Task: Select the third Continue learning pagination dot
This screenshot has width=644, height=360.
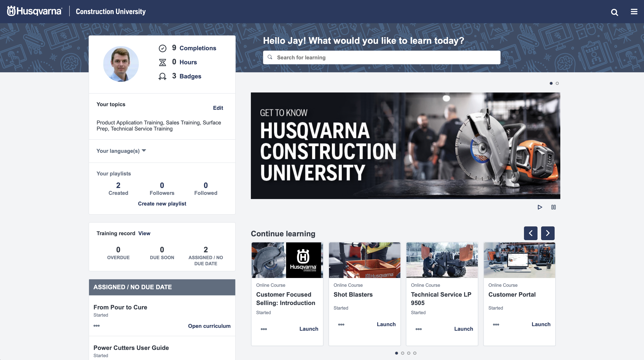Action: point(409,353)
